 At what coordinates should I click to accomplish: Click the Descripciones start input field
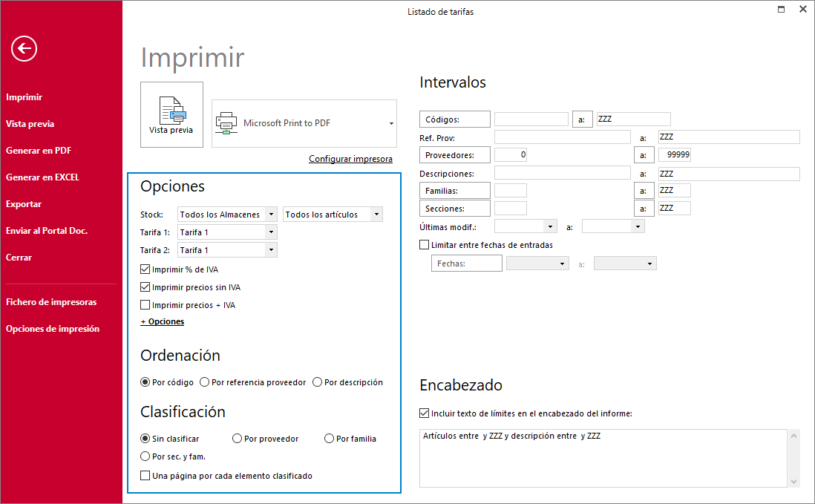pos(563,173)
